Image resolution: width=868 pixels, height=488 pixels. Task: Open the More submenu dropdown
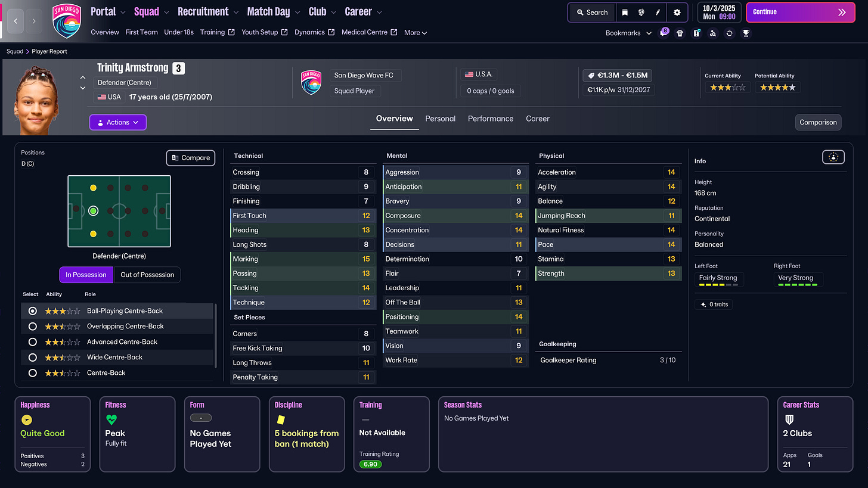click(x=416, y=33)
